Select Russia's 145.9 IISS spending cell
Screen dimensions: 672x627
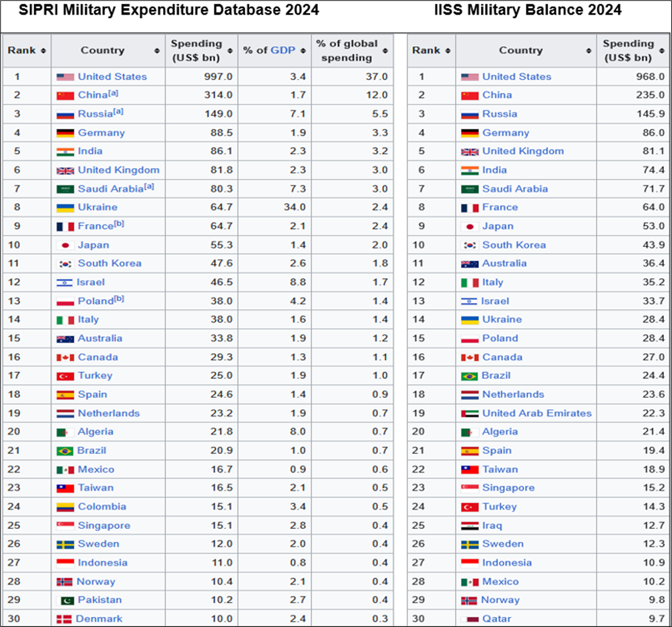coord(633,114)
